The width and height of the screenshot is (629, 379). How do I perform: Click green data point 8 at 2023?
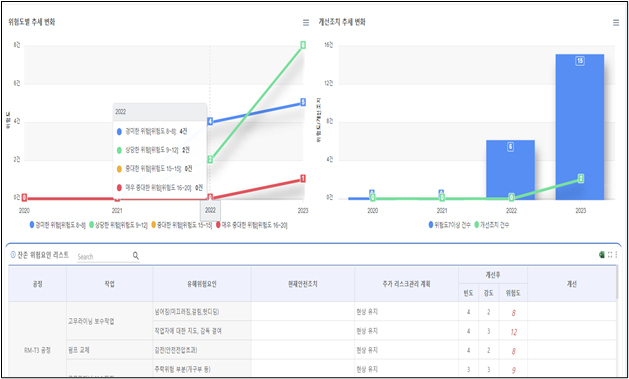coord(303,45)
